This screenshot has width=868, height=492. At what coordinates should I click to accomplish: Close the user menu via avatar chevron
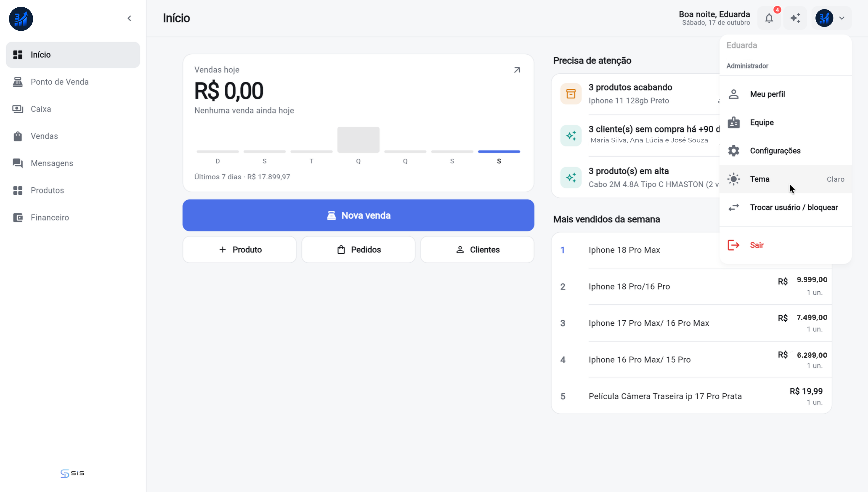[x=842, y=18]
